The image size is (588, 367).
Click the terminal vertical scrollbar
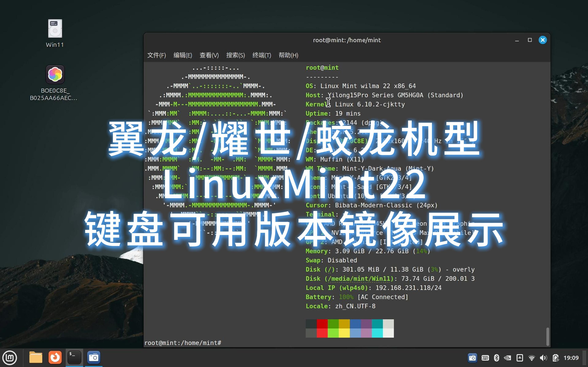(548, 336)
